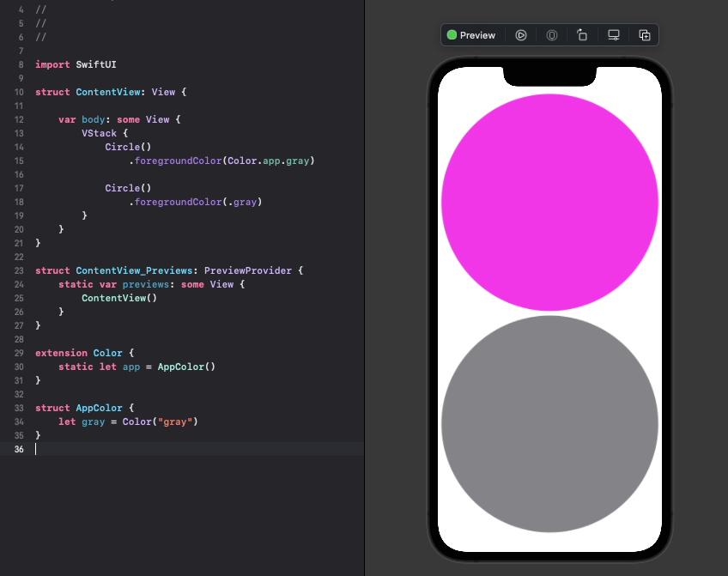The width and height of the screenshot is (728, 576).
Task: Select the magenta circle in the preview
Action: point(549,203)
